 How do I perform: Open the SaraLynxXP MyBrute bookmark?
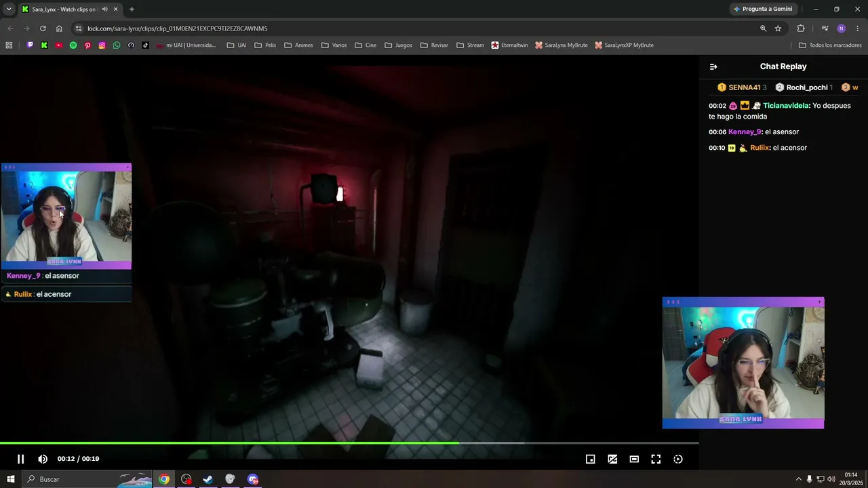[624, 45]
